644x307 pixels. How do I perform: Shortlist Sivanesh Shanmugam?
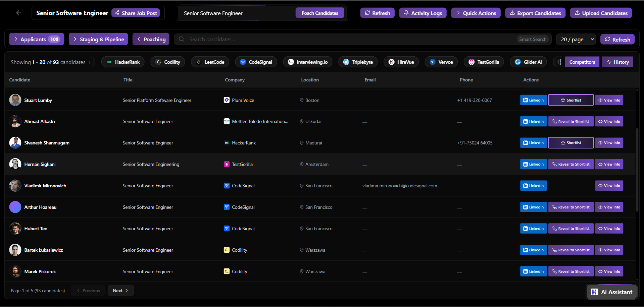tap(571, 143)
